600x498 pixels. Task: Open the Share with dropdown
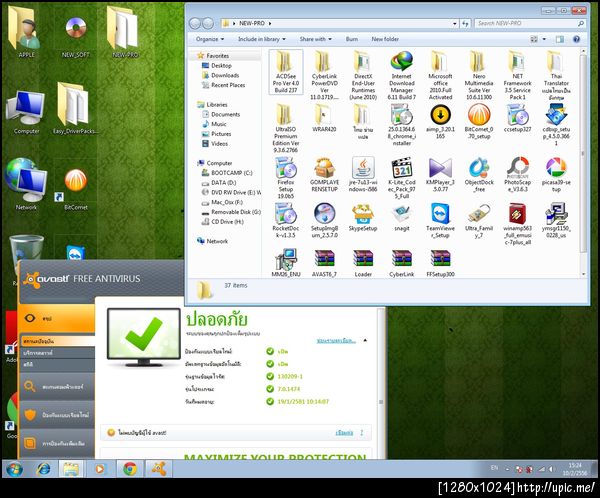(316, 39)
